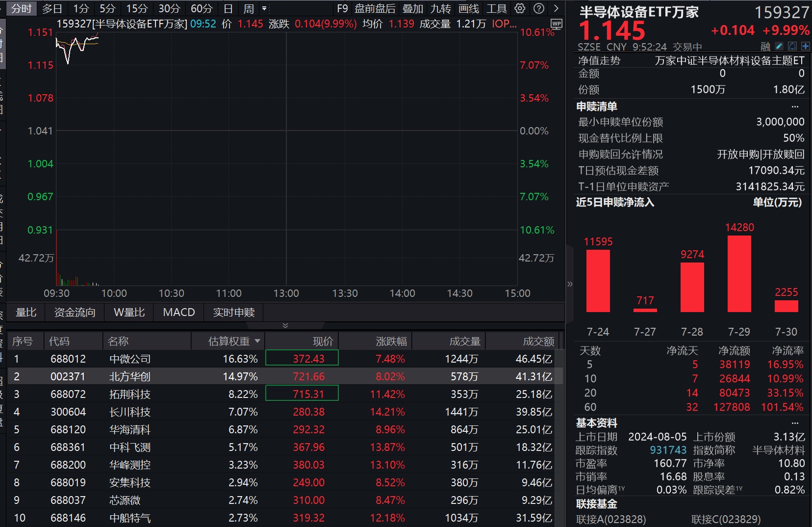Click the WP monitor icon on chart
This screenshot has height=527, width=812.
pyautogui.click(x=557, y=24)
